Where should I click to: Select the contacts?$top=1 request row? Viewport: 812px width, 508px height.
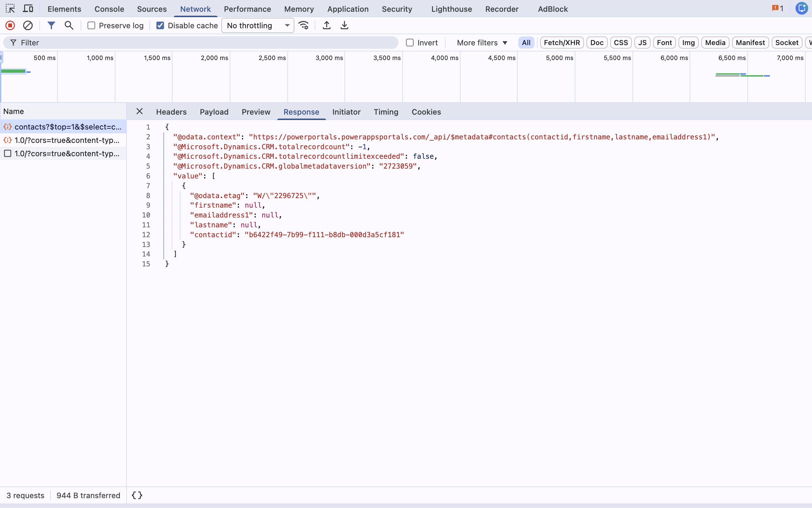point(63,127)
